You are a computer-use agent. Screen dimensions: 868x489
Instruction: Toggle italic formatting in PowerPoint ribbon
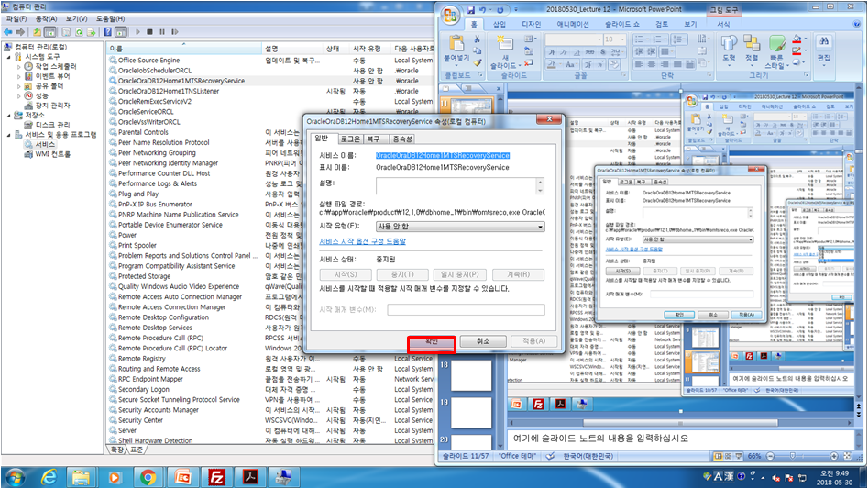point(564,52)
